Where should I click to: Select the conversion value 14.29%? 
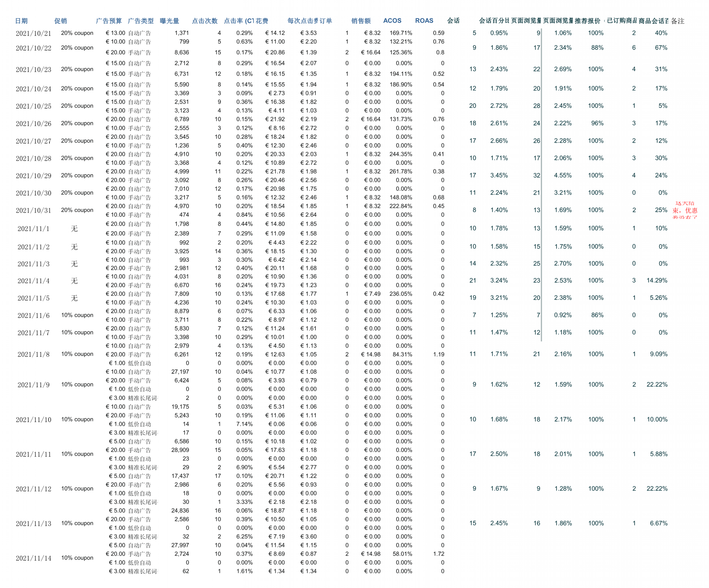coord(657,280)
